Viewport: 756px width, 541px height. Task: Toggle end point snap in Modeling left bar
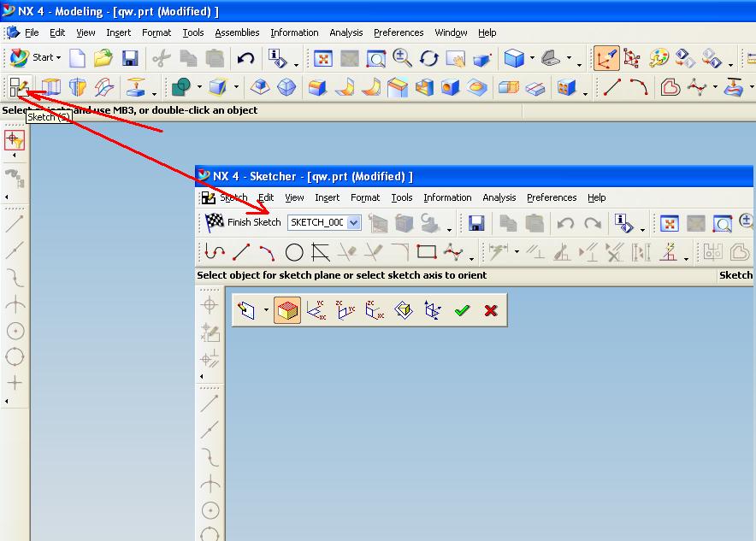pos(15,223)
